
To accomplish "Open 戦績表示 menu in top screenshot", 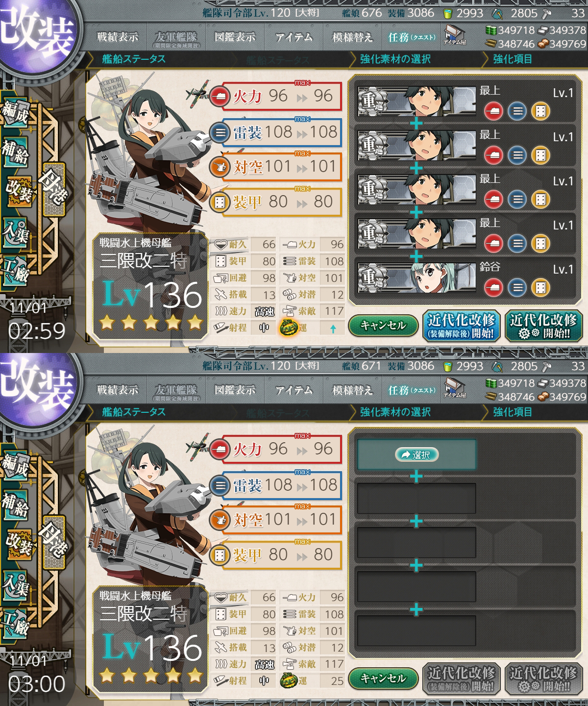I will pyautogui.click(x=118, y=37).
